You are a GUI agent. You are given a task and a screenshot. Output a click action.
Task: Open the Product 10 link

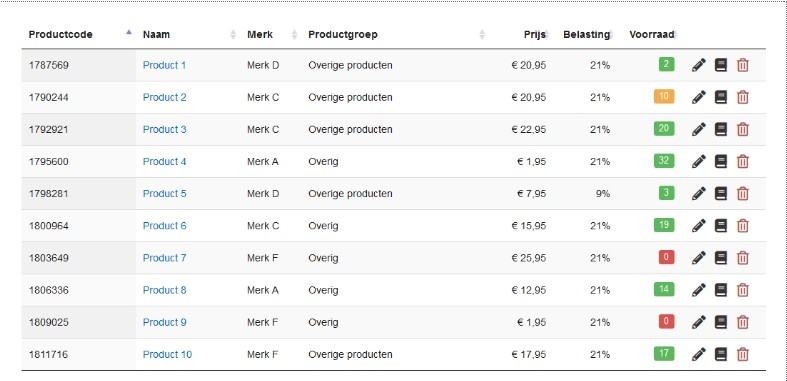[167, 354]
